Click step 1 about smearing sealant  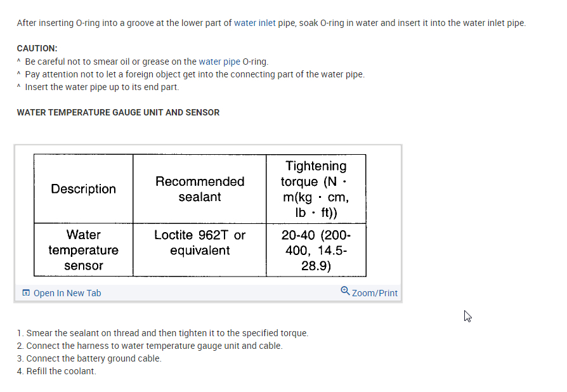(163, 333)
